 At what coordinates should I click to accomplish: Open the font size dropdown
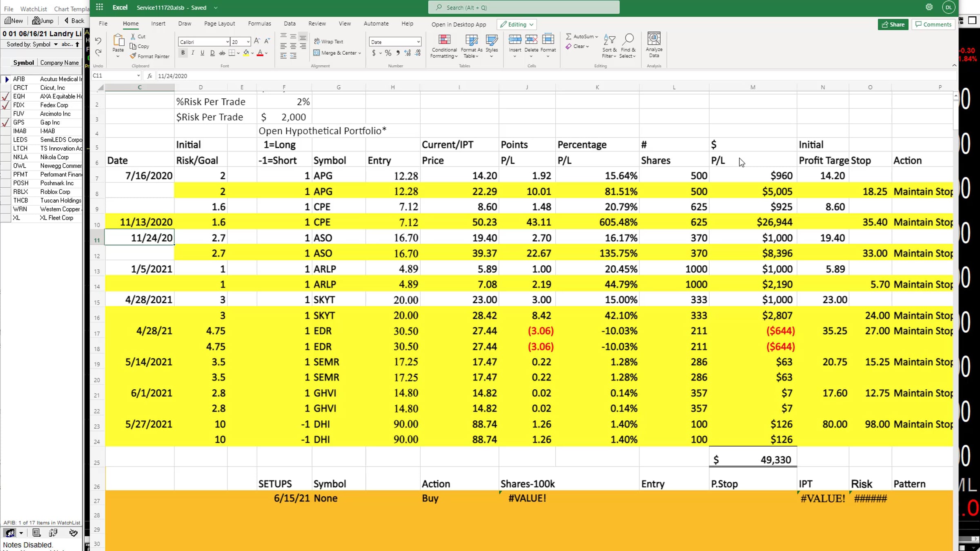pos(248,42)
